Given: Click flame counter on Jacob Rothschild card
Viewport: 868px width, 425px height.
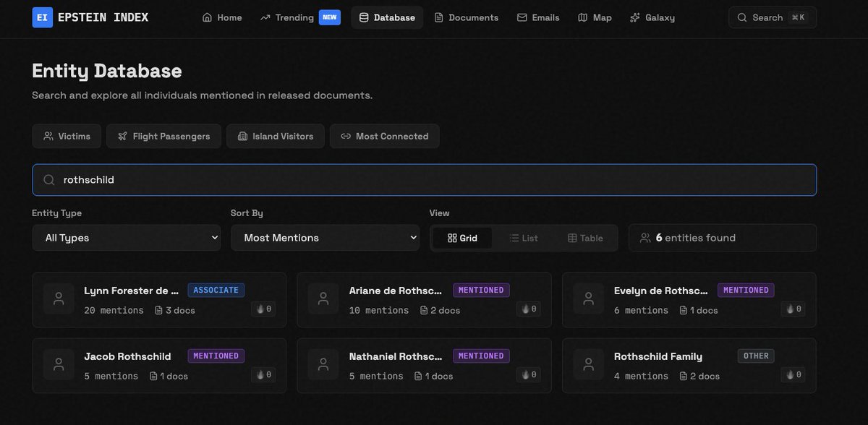Looking at the screenshot, I should (263, 374).
